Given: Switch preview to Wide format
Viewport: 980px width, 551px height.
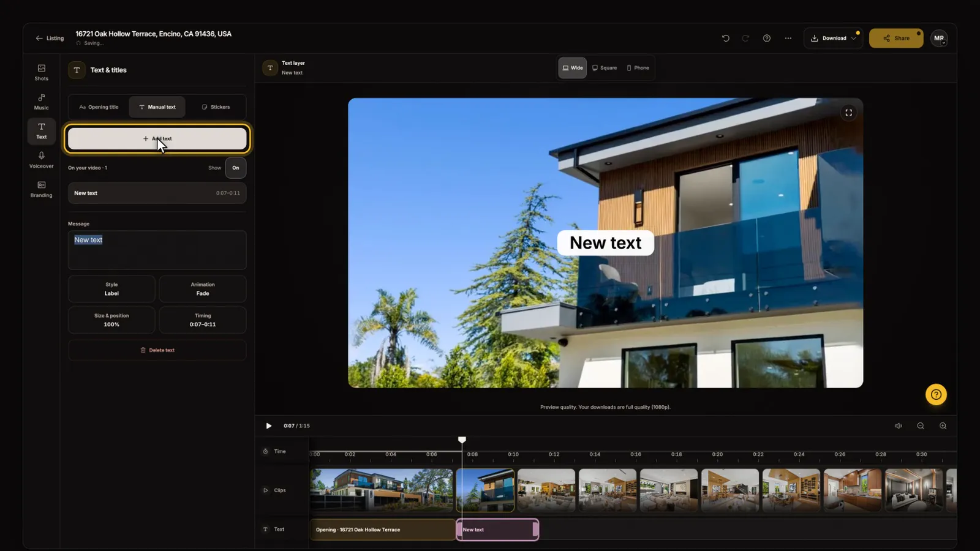Looking at the screenshot, I should click(572, 68).
